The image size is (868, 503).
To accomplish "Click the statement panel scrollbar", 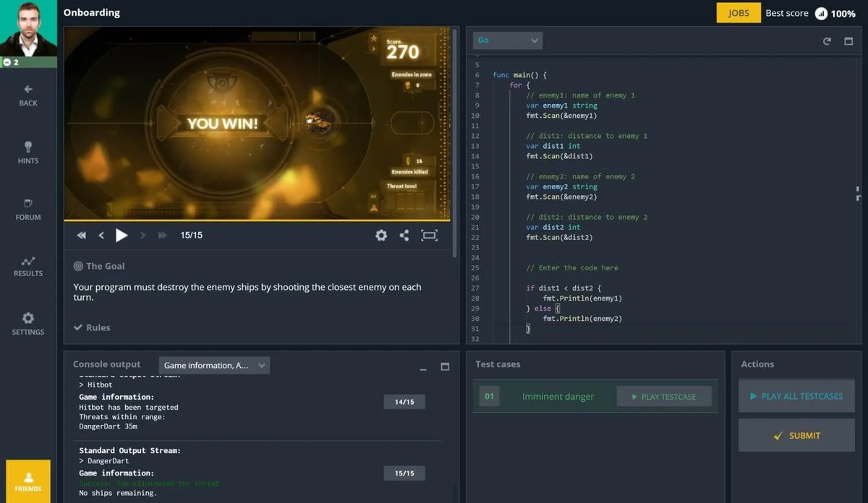I will (454, 142).
